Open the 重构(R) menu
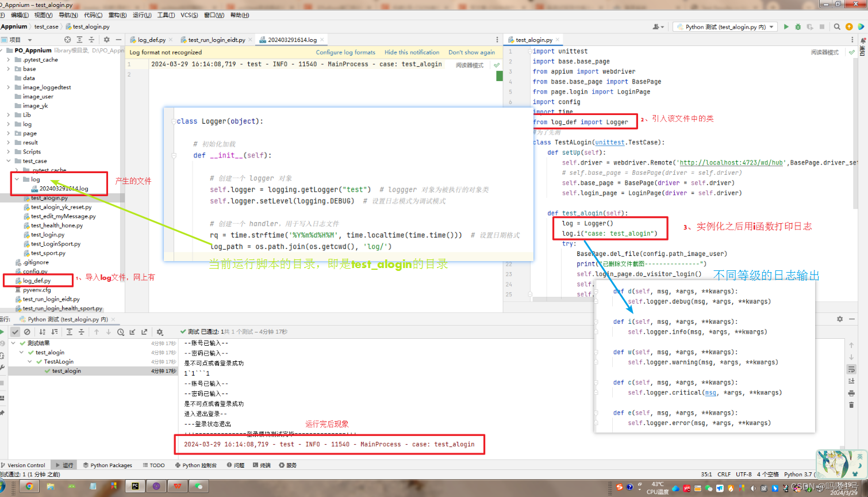Viewport: 868px width, 497px height. click(117, 15)
